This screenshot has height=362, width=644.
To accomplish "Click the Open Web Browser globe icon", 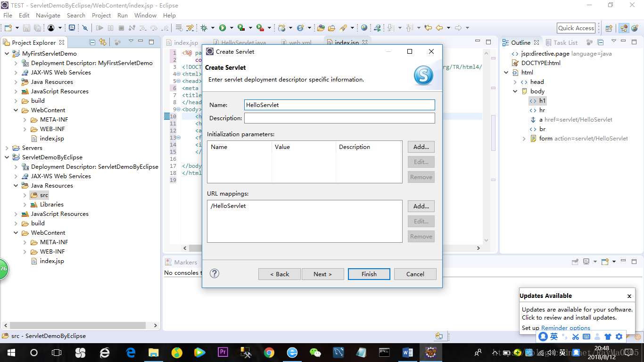I will pyautogui.click(x=364, y=28).
